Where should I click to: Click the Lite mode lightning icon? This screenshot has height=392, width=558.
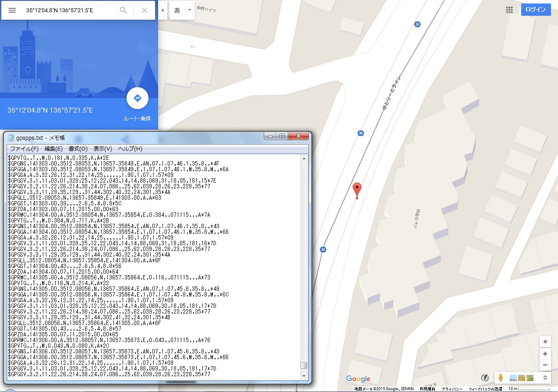pyautogui.click(x=485, y=378)
